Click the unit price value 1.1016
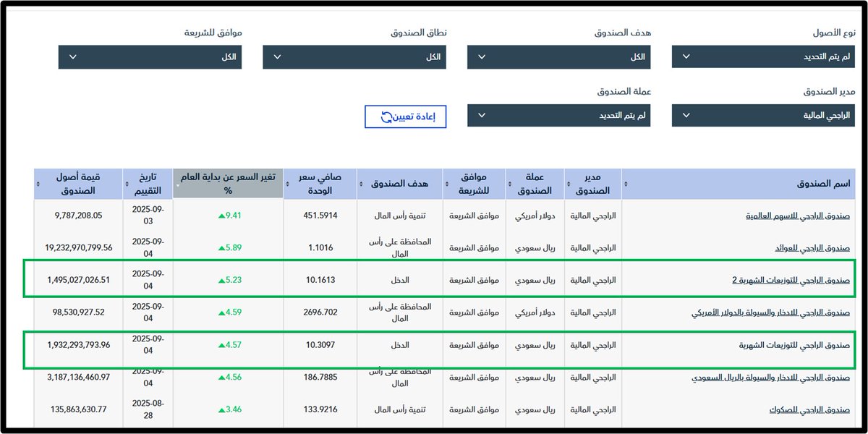The width and height of the screenshot is (868, 434). click(x=320, y=247)
